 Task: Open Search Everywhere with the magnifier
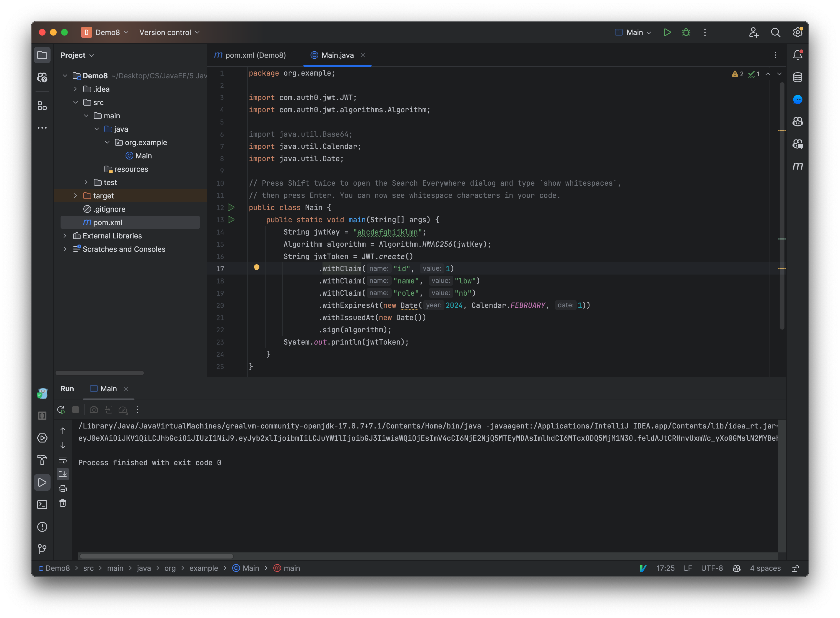click(775, 33)
